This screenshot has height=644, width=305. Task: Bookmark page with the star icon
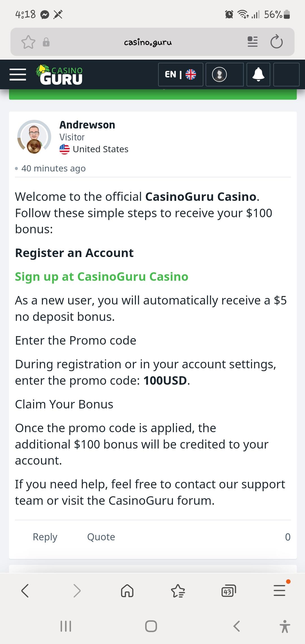tap(28, 42)
